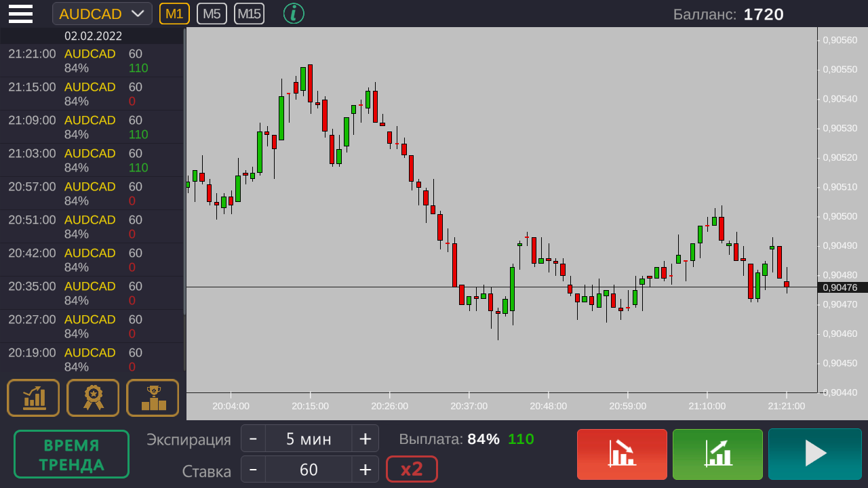Switch chart to M5 timeframe
The image size is (868, 488).
pyautogui.click(x=212, y=14)
